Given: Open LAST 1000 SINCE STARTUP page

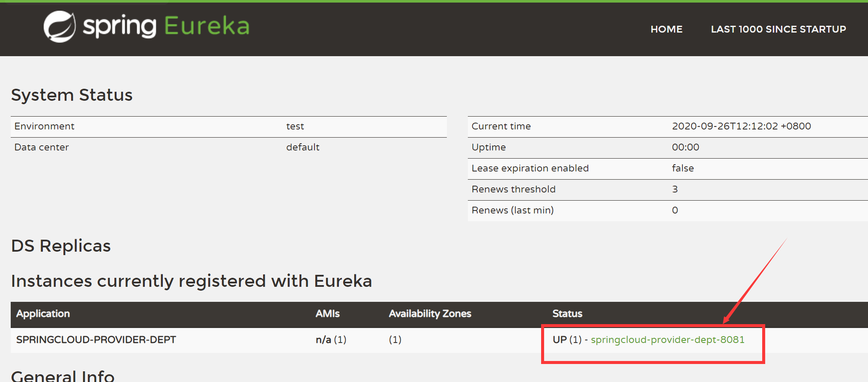Looking at the screenshot, I should tap(778, 29).
